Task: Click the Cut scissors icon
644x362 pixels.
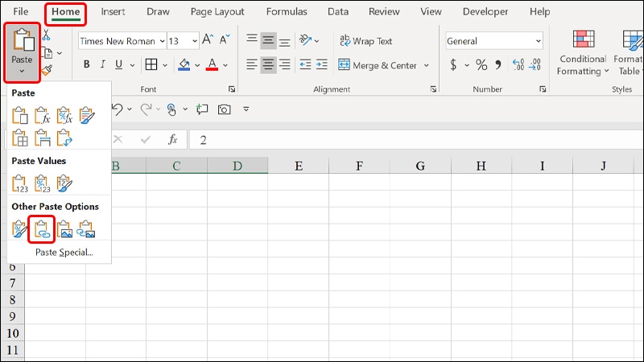Action: click(x=46, y=35)
